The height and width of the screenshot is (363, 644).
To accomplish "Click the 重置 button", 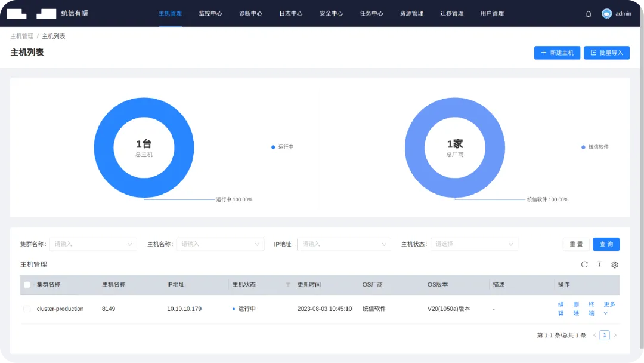I will [x=576, y=244].
